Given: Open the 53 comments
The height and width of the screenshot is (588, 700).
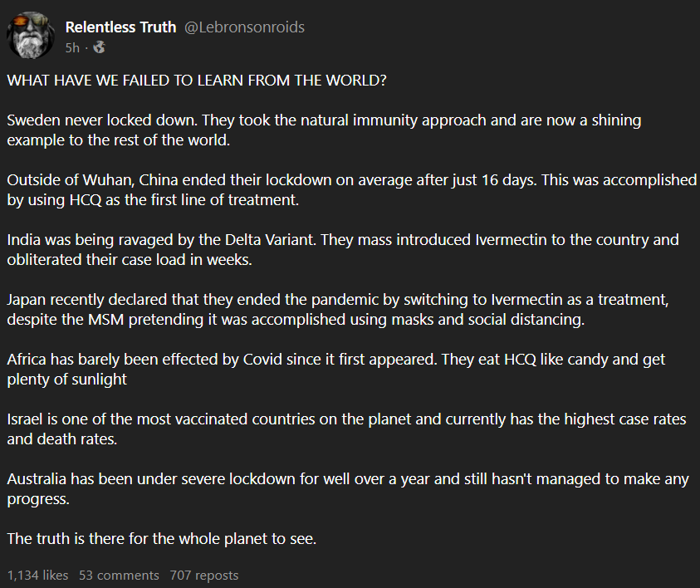Looking at the screenshot, I should click(119, 575).
